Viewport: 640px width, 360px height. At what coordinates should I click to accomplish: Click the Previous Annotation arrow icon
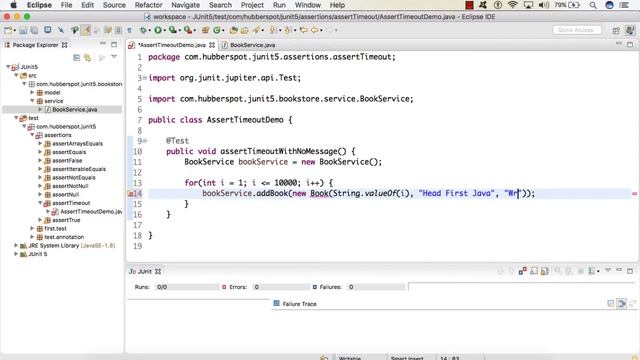[288, 30]
